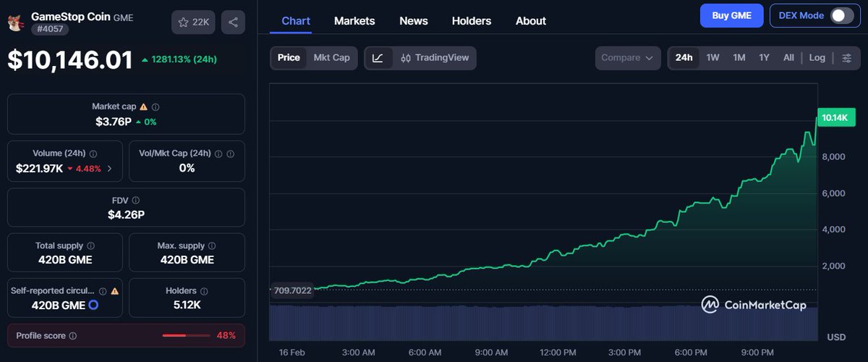
Task: Click the $4.26P FDV value
Action: pos(126,214)
